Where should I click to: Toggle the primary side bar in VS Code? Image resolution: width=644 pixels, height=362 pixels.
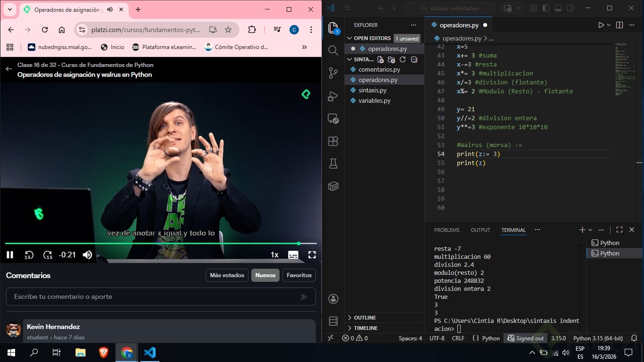[546, 8]
